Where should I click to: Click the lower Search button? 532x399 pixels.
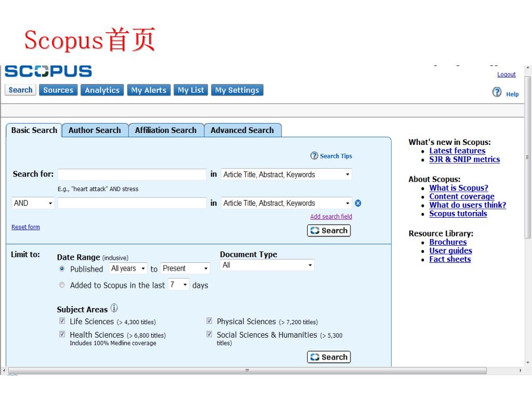(329, 357)
